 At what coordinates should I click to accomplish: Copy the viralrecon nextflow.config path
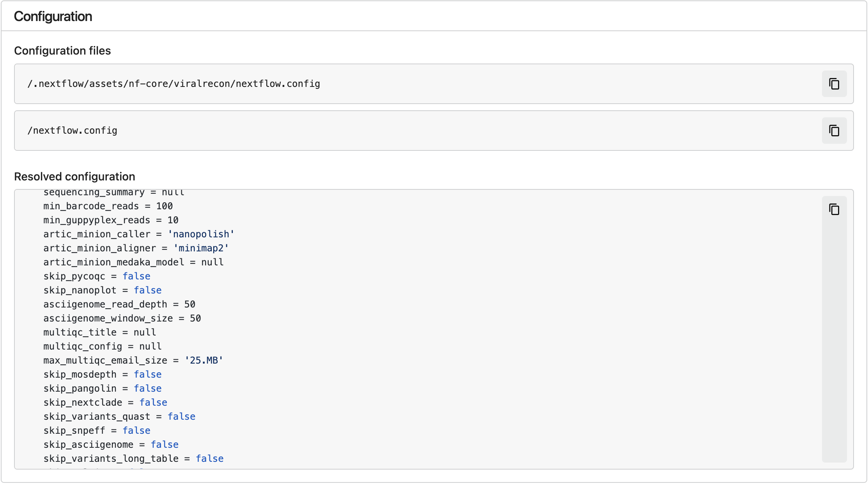tap(834, 84)
